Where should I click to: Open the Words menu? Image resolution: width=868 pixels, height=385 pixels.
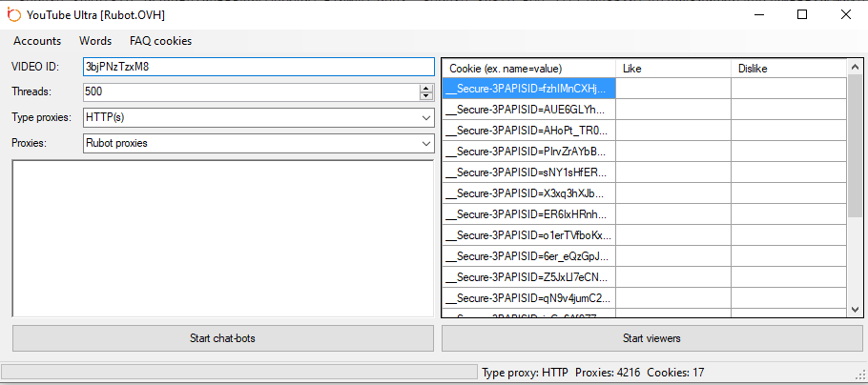(95, 41)
